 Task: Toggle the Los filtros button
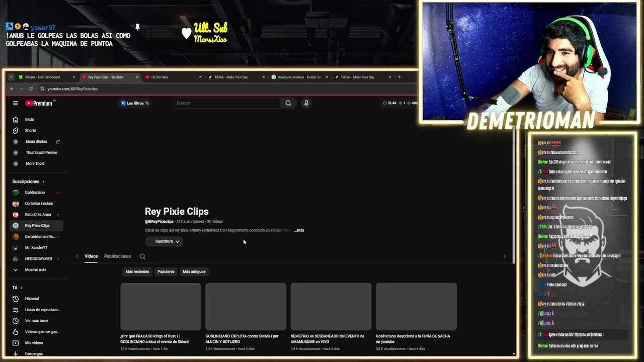[135, 103]
